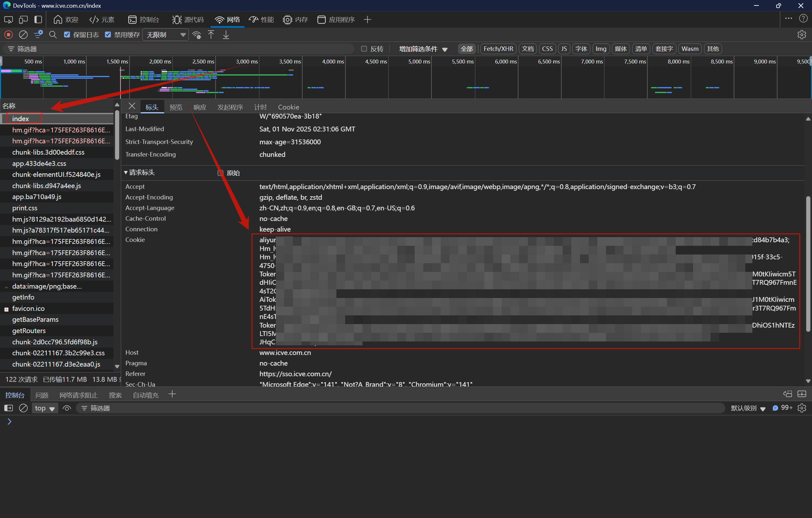Toggle the device emulation icon
The image size is (812, 518).
(x=23, y=20)
